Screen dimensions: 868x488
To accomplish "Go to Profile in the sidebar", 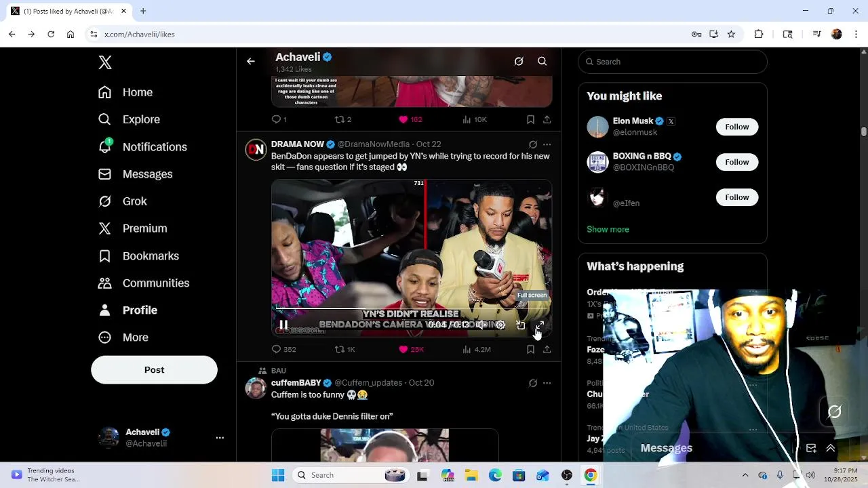I will (127, 310).
